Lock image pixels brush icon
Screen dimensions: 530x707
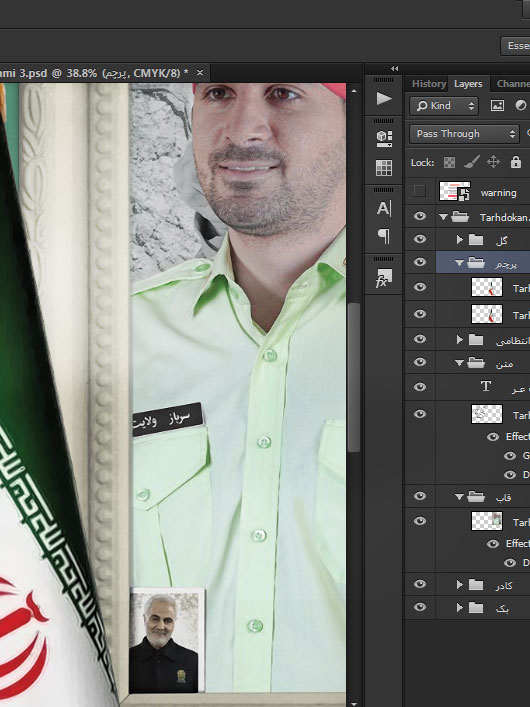[471, 162]
